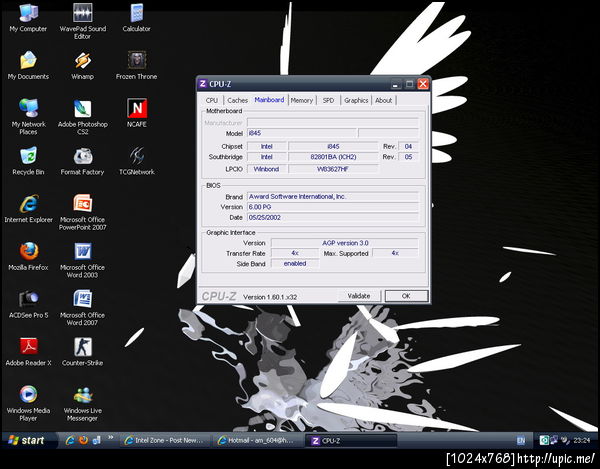Open the Windows start menu
The width and height of the screenshot is (600, 469).
point(28,440)
